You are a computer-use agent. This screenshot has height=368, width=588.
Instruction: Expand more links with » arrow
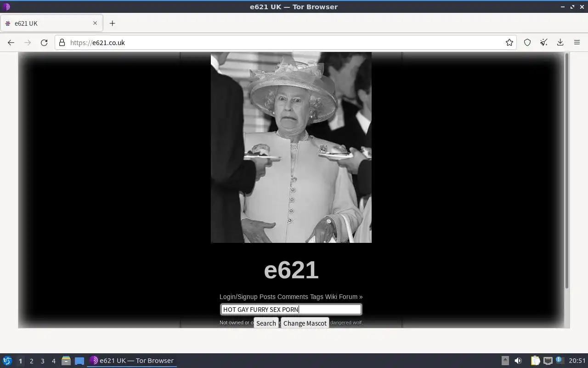click(x=361, y=297)
